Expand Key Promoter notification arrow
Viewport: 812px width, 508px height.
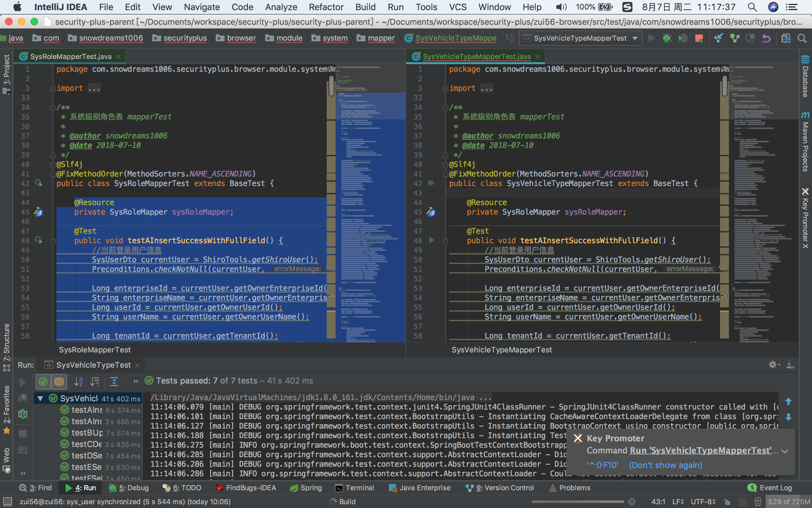(x=785, y=451)
